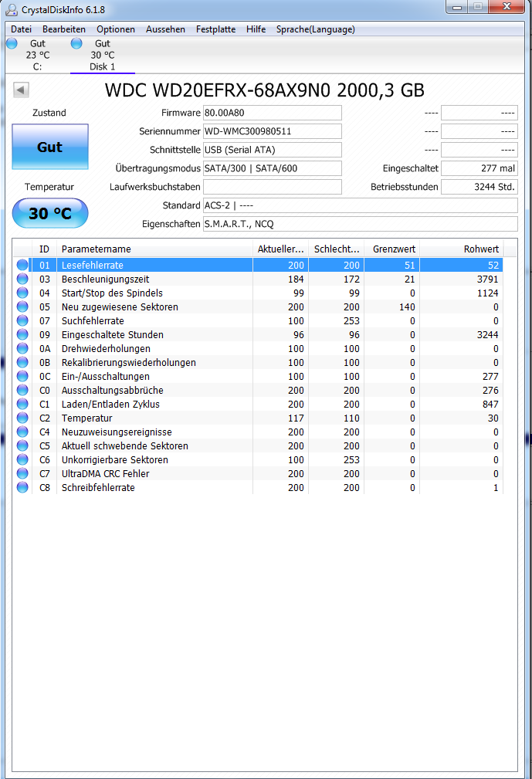Click raw value 3791 in Beschleunigungszeit row
The height and width of the screenshot is (779, 532).
[x=487, y=279]
